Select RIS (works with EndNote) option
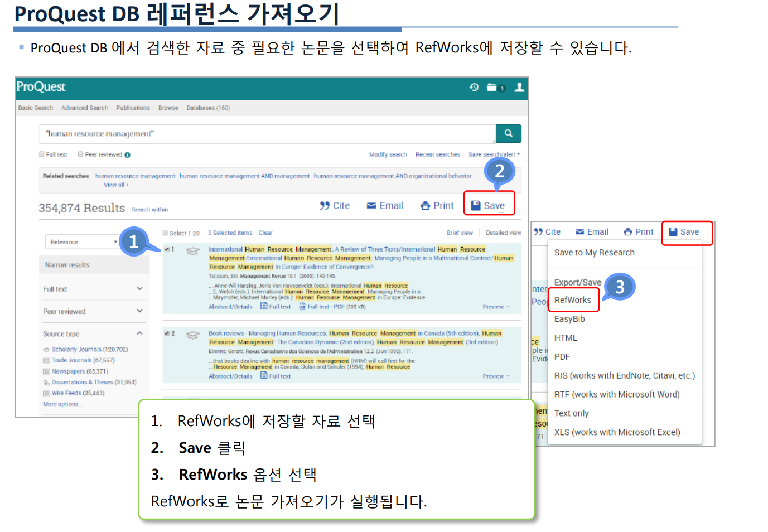The width and height of the screenshot is (768, 532). point(625,376)
